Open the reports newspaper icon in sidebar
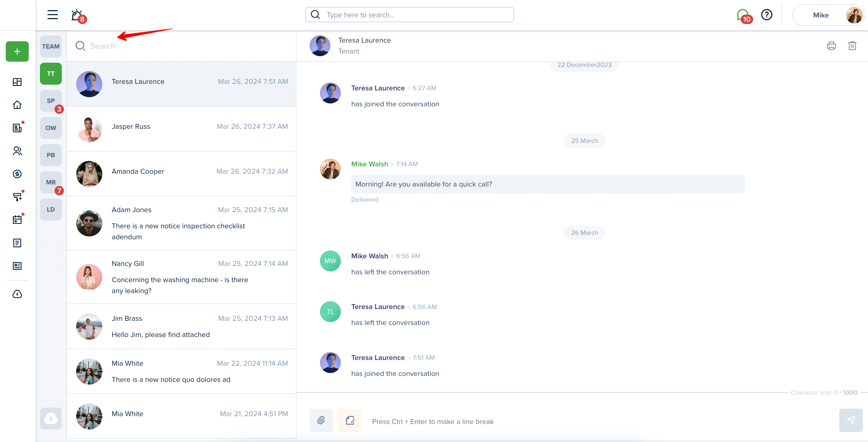 (17, 266)
